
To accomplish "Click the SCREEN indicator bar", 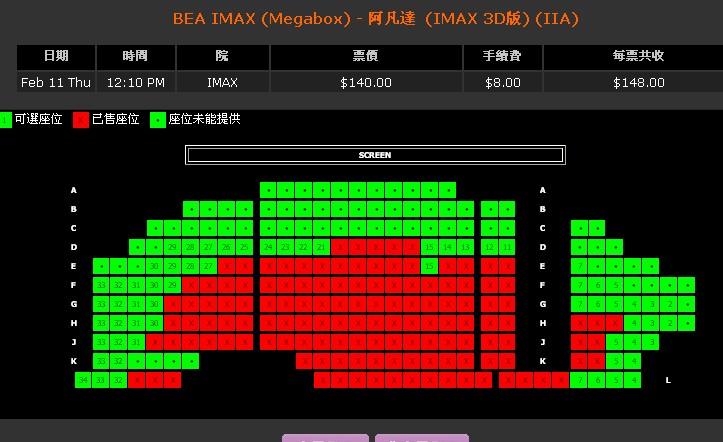I will tap(375, 155).
